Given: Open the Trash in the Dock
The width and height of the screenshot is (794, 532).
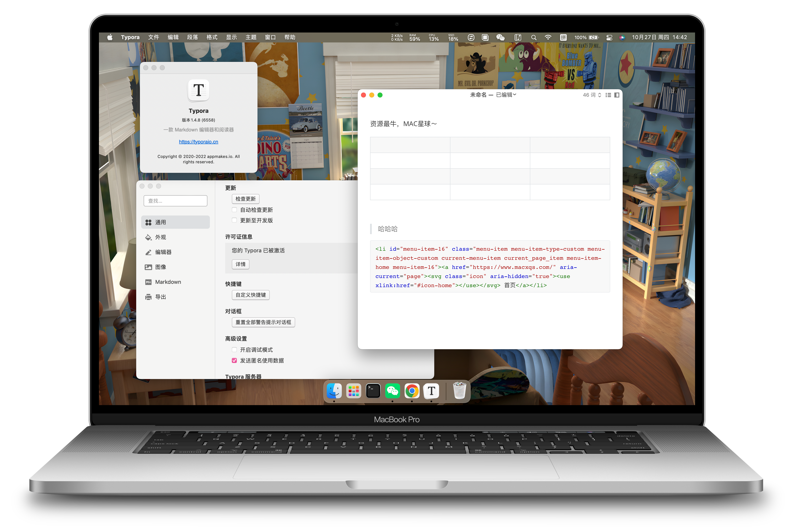Looking at the screenshot, I should click(460, 391).
